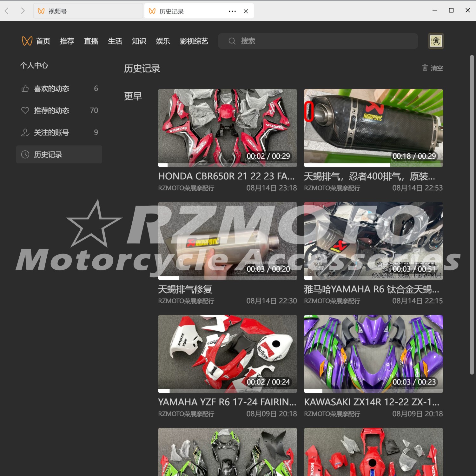The image size is (476, 476).
Task: Open the 影视综艺 category
Action: coord(194,41)
